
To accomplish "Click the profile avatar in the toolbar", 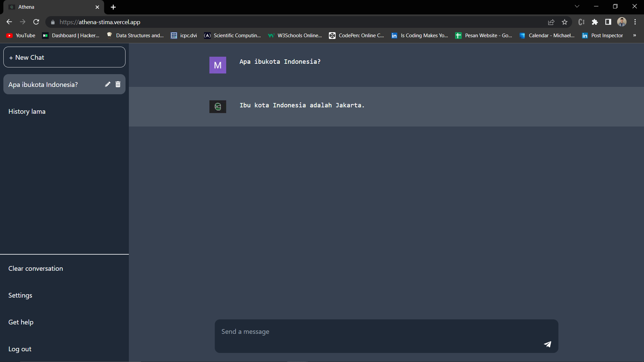I will click(622, 22).
